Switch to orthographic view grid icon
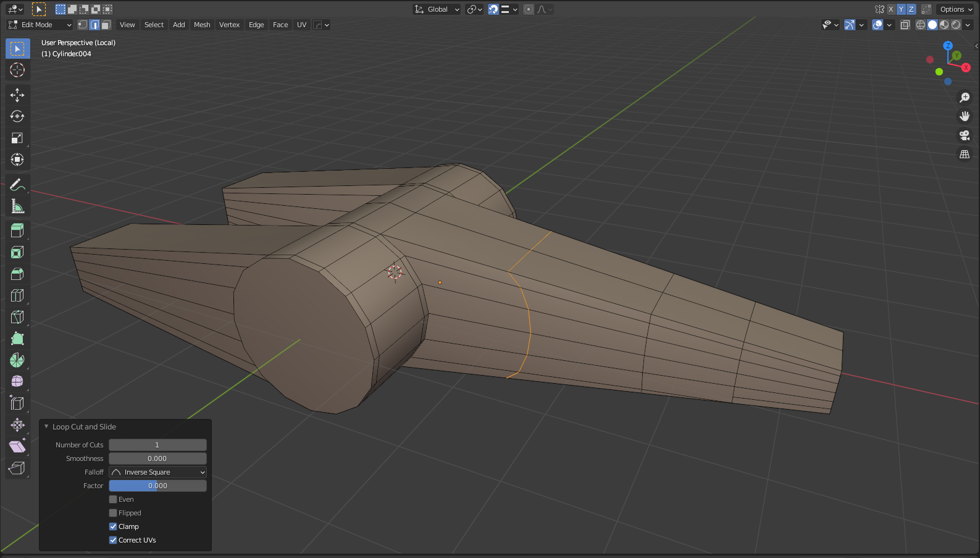 (965, 154)
